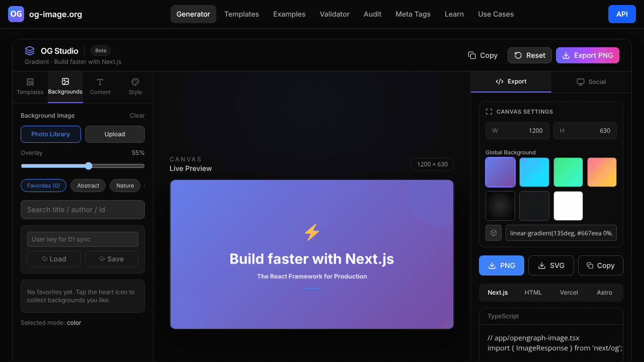This screenshot has width=644, height=362.
Task: Click the Load button
Action: [54, 259]
